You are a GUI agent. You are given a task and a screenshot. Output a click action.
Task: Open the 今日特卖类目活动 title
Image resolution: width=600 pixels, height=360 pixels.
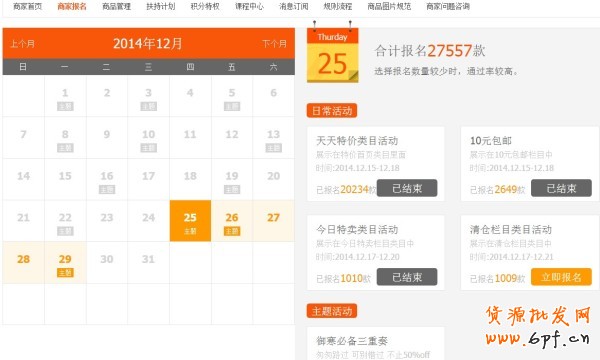pos(357,230)
